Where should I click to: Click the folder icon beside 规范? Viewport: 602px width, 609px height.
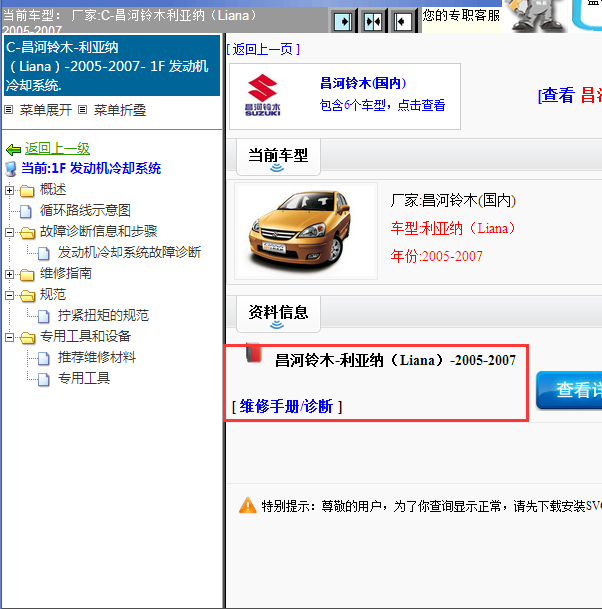pyautogui.click(x=27, y=296)
